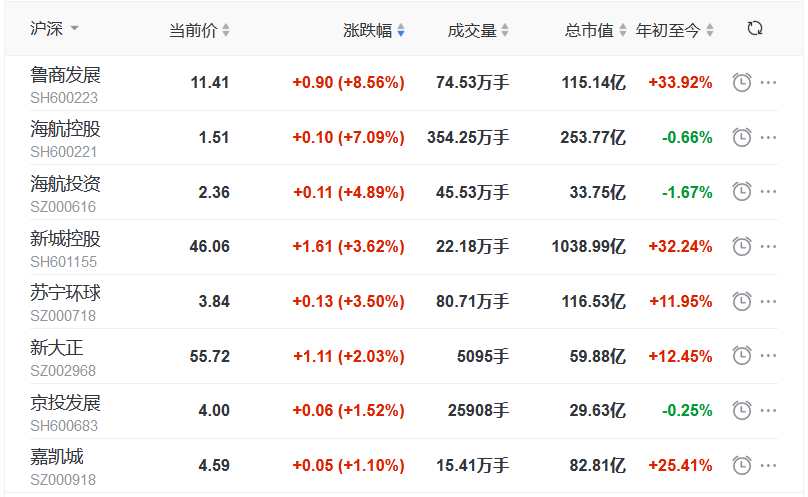Click change value +0.11 (+4.89%)

click(348, 192)
